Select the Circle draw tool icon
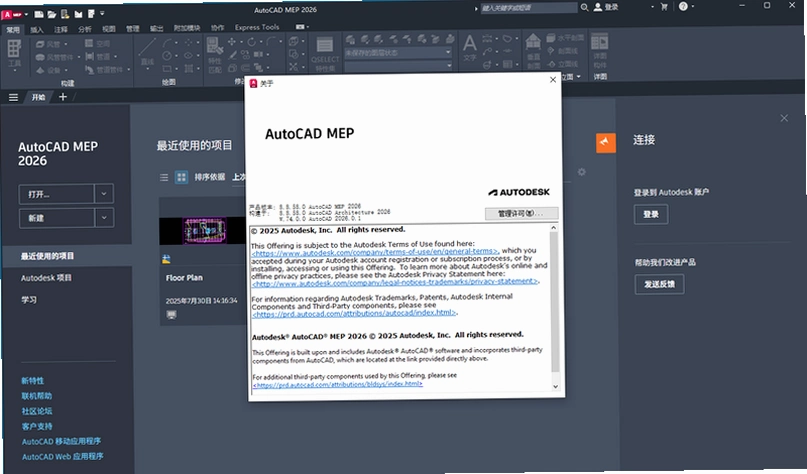807x474 pixels. point(167,56)
